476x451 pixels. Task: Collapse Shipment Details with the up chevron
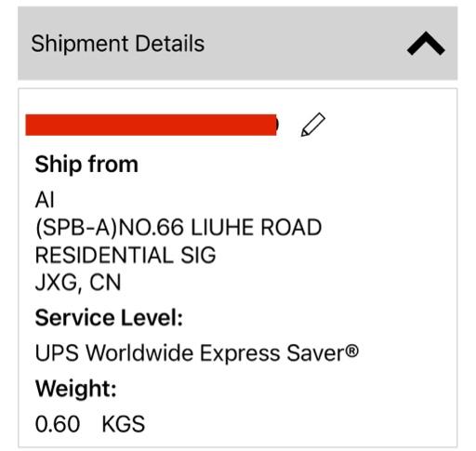tap(426, 44)
